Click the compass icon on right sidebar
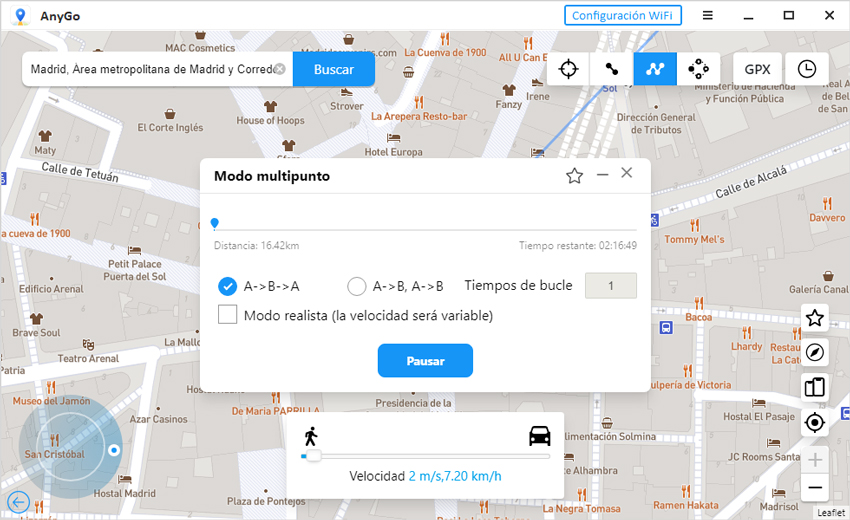This screenshot has width=850, height=520. [815, 353]
